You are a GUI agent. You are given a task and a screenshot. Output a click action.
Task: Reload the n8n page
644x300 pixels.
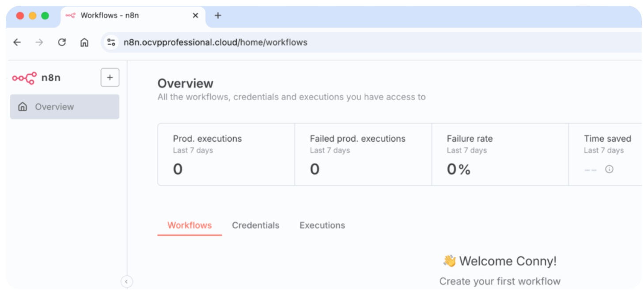62,42
